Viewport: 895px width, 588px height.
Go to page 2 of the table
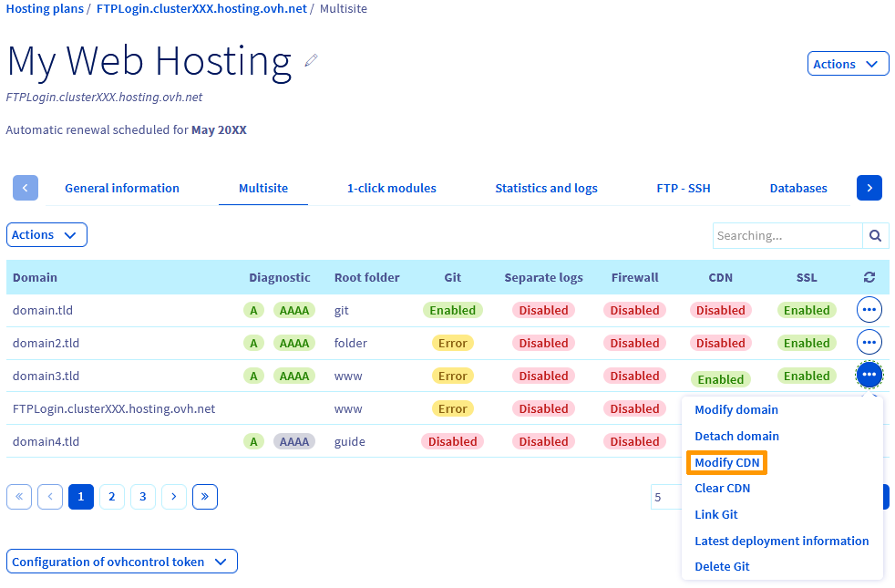point(111,497)
